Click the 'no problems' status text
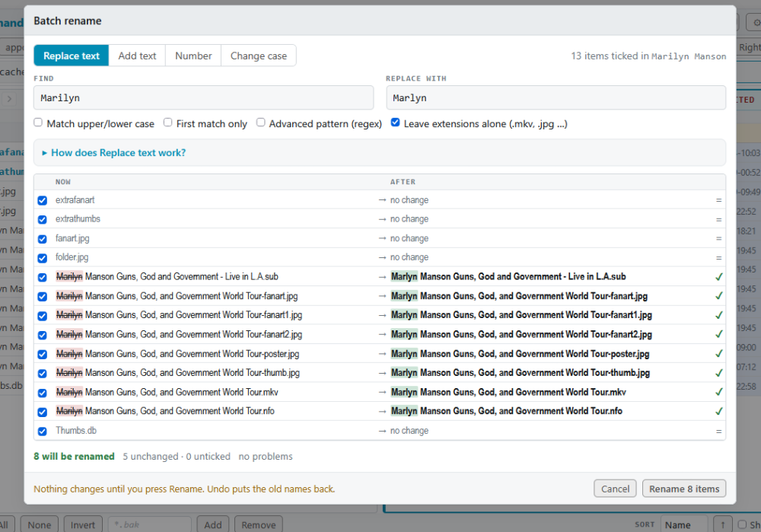This screenshot has width=761, height=532. point(266,457)
